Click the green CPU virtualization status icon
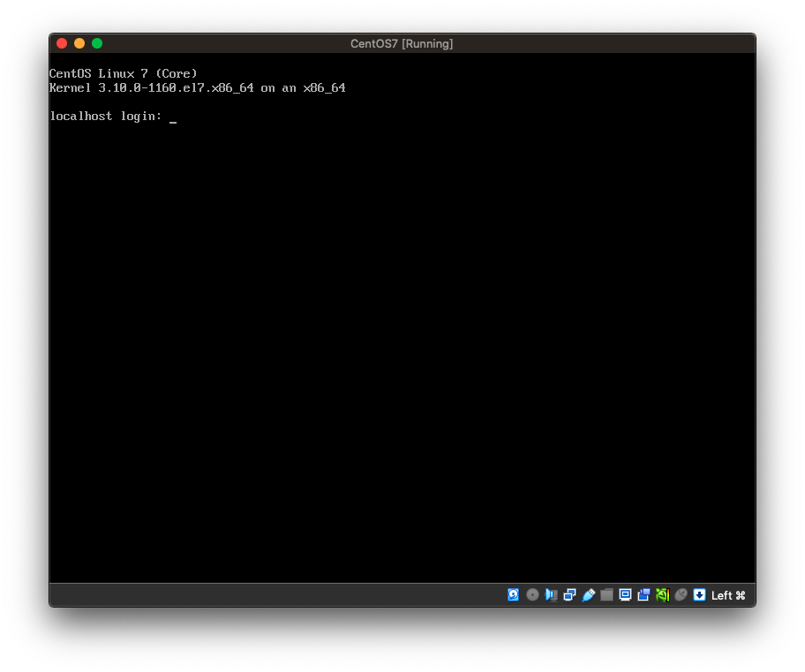 tap(662, 595)
